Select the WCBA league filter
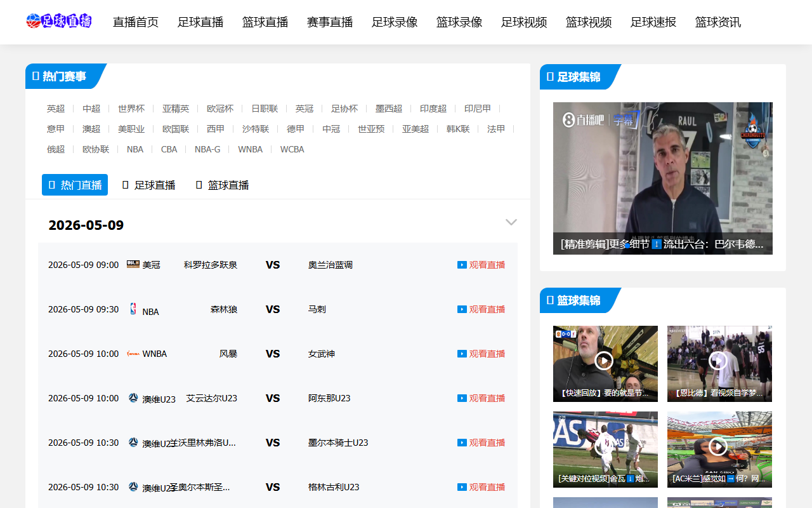Screen dimensions: 812x508 (x=292, y=149)
